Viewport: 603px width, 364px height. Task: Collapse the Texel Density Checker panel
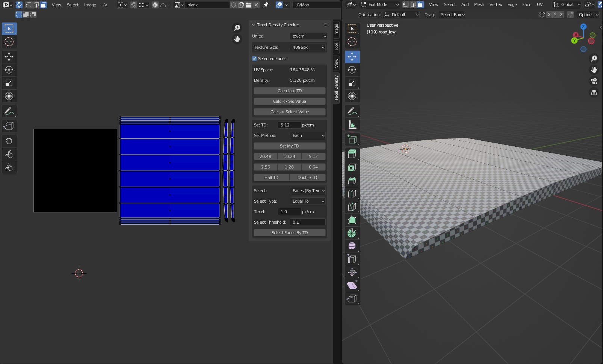(x=253, y=25)
